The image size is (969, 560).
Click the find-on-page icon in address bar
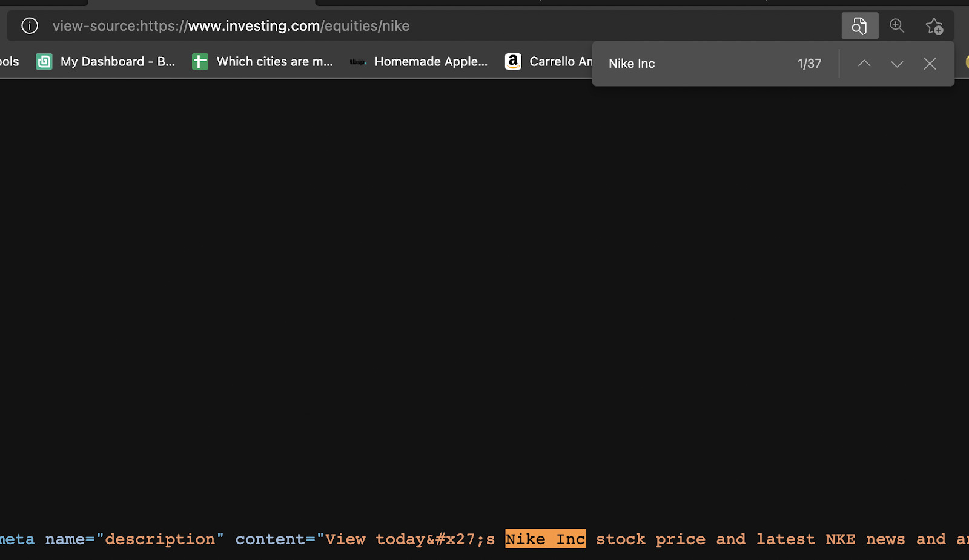[x=859, y=25]
